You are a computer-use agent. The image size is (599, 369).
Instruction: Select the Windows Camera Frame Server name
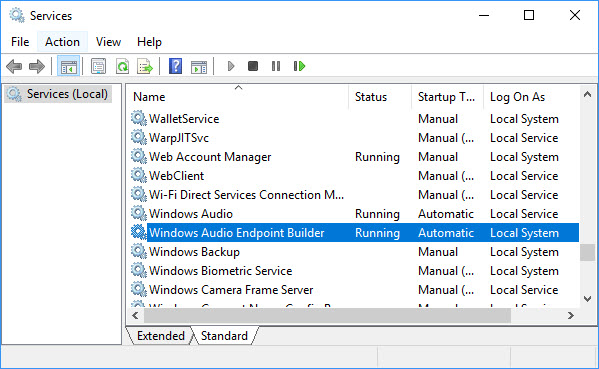click(231, 290)
